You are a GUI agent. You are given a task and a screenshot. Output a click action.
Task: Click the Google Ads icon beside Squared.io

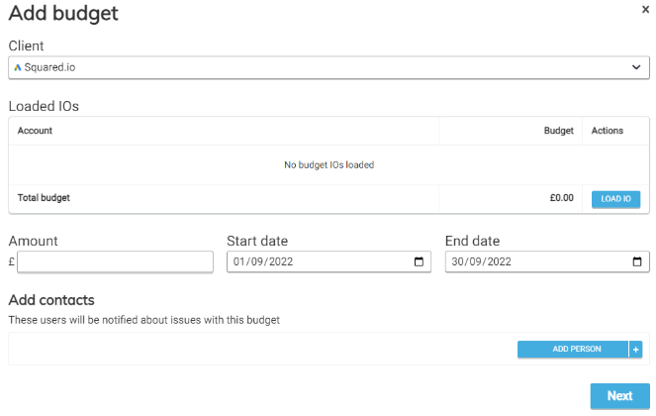[17, 68]
